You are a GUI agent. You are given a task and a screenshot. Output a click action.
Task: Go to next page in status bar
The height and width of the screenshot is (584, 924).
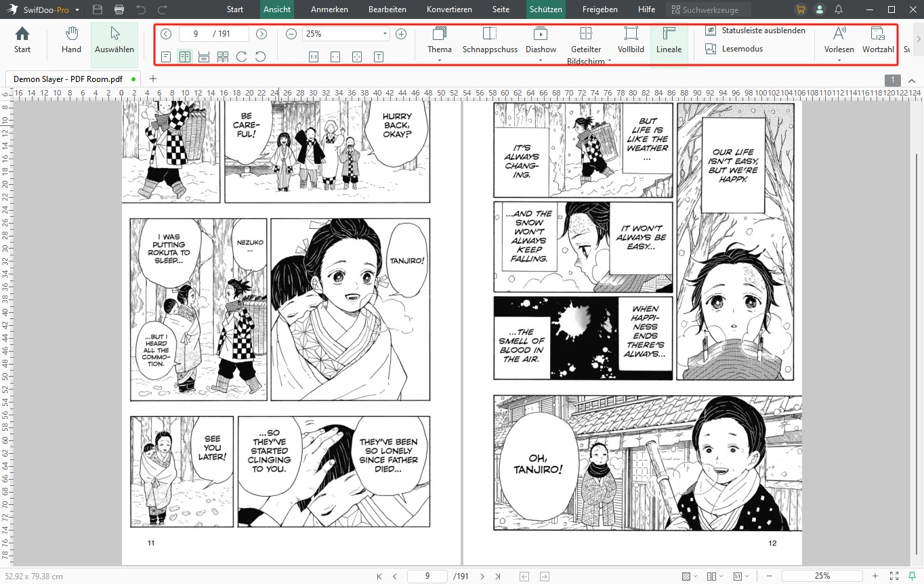(482, 576)
